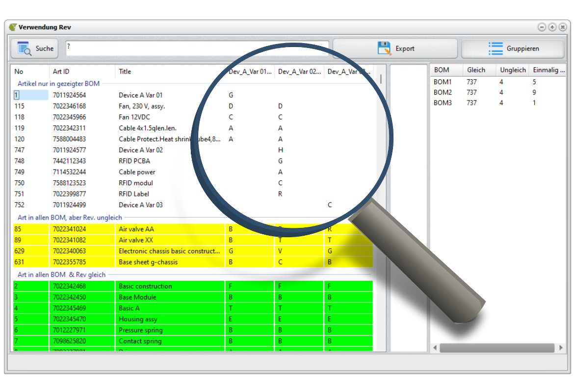
Task: Select the green Housing assy row
Action: coord(137,319)
